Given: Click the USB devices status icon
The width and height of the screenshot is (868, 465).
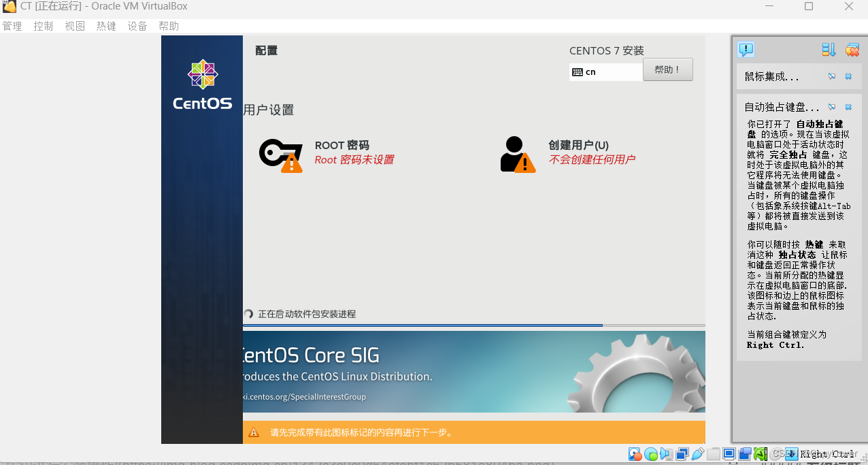Looking at the screenshot, I should (698, 453).
